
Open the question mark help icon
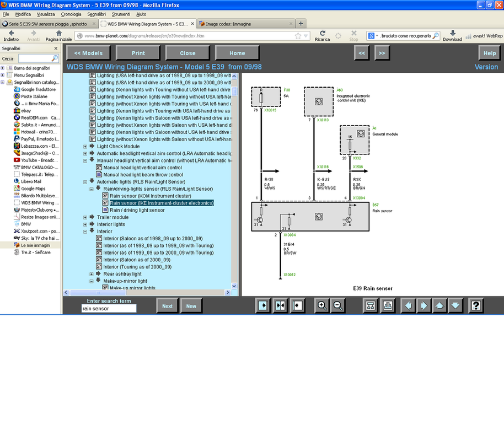(x=476, y=305)
